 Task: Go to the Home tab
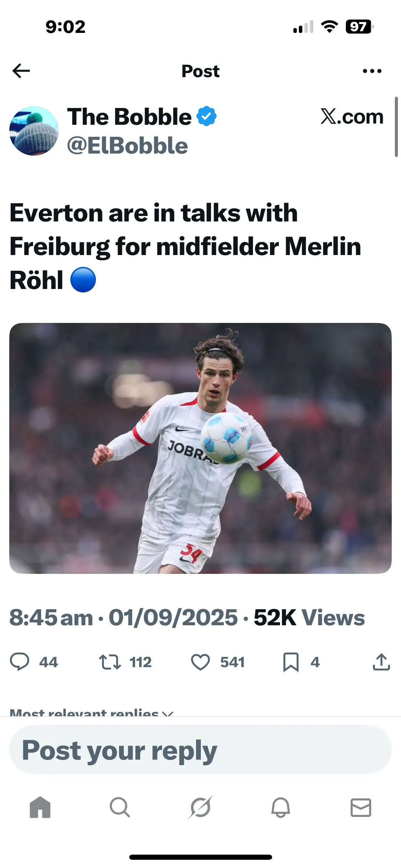40,807
